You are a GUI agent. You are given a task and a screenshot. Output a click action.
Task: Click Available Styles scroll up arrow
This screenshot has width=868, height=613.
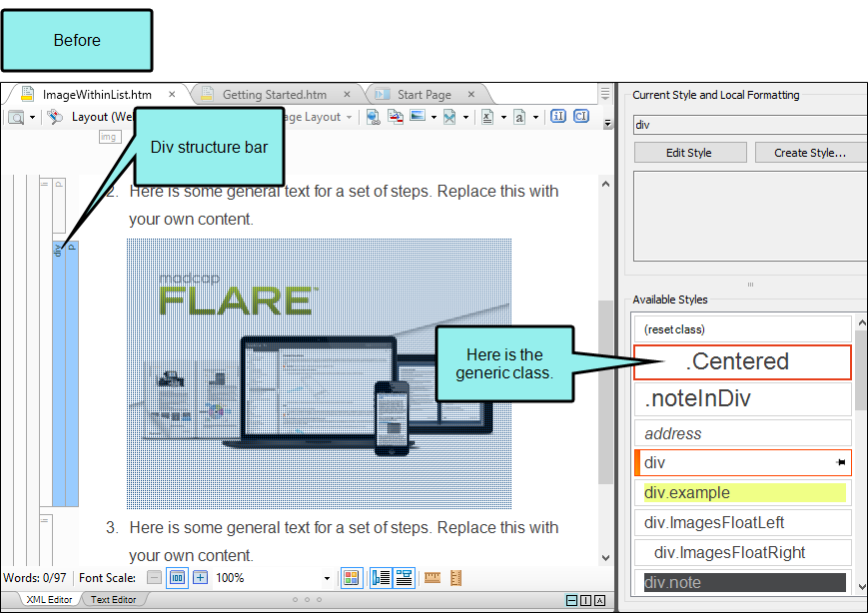[861, 322]
